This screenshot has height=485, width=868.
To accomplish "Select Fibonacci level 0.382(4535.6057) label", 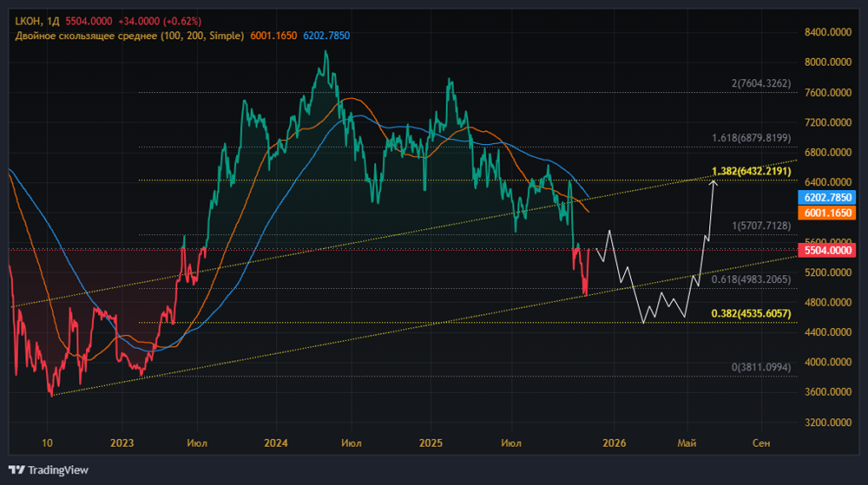I will (x=751, y=313).
